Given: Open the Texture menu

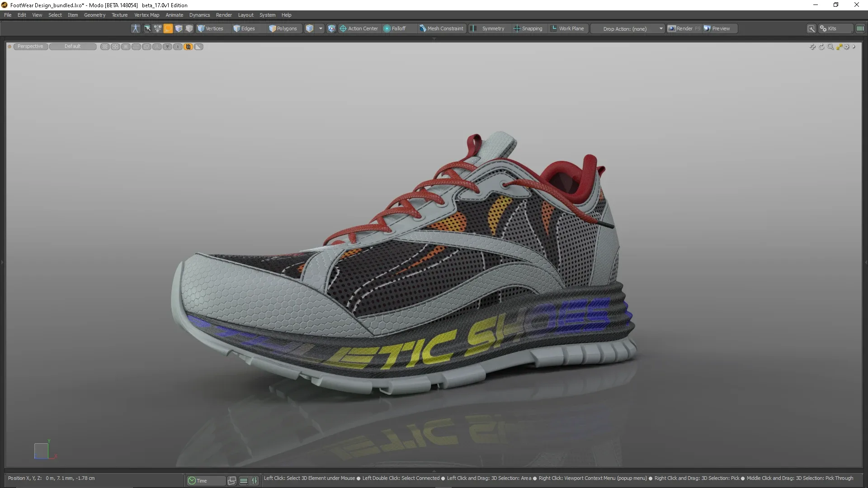Looking at the screenshot, I should pyautogui.click(x=120, y=15).
